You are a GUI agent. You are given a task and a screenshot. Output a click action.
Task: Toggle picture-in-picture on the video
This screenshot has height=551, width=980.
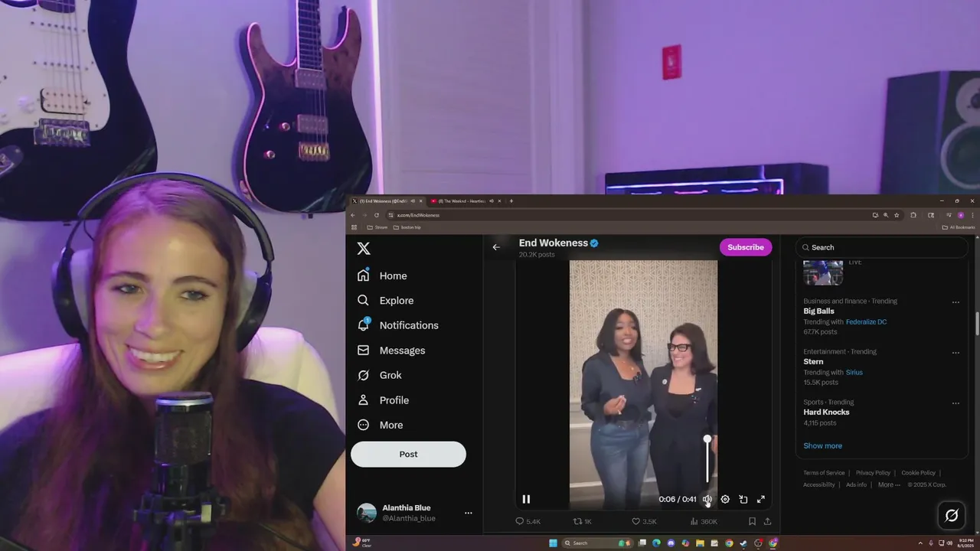coord(743,499)
